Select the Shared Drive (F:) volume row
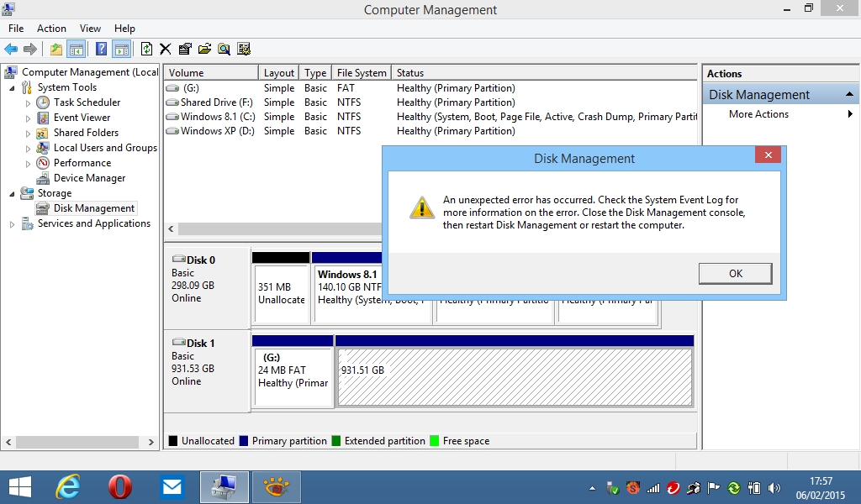The width and height of the screenshot is (861, 504). (431, 102)
